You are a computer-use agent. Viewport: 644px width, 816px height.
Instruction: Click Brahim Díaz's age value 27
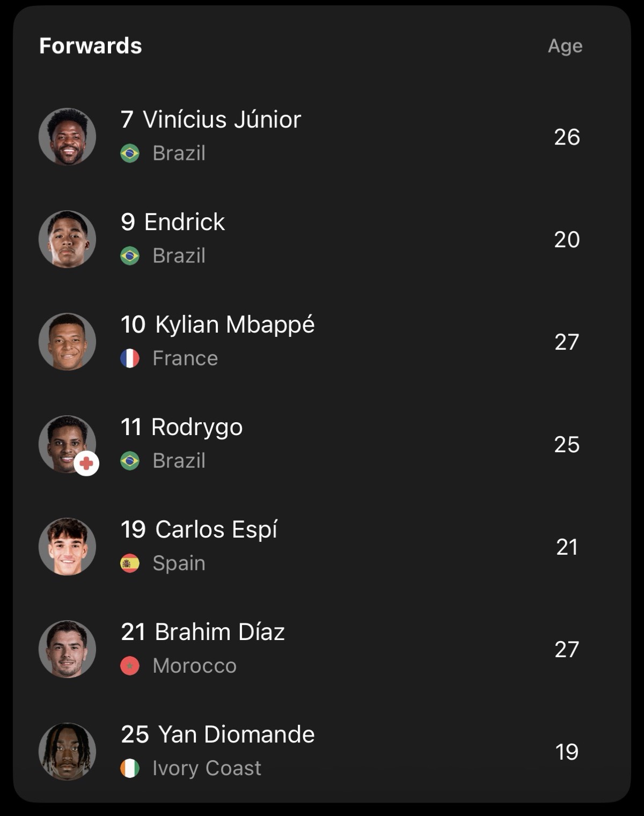pos(567,650)
